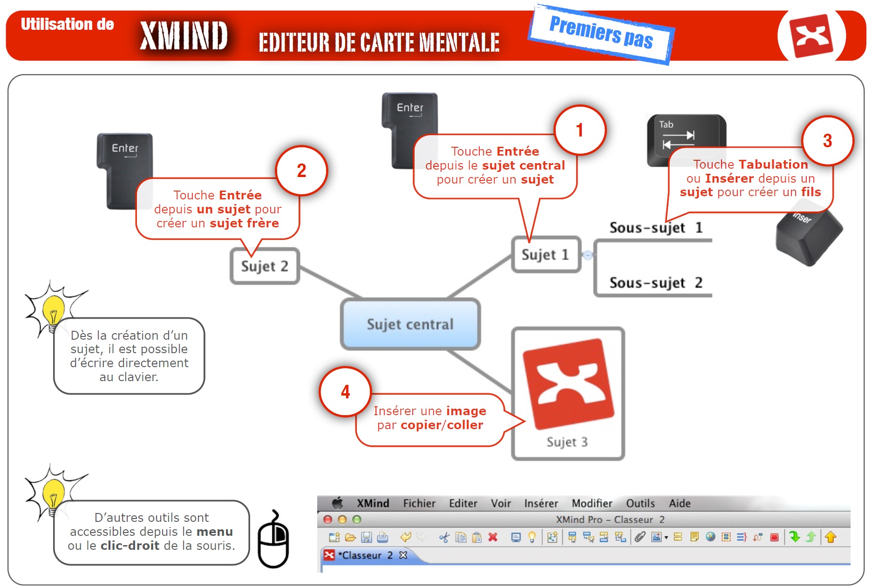Screen dimensions: 872x588
Task: Click the yellow up arrow toolbar icon
Action: [x=831, y=537]
